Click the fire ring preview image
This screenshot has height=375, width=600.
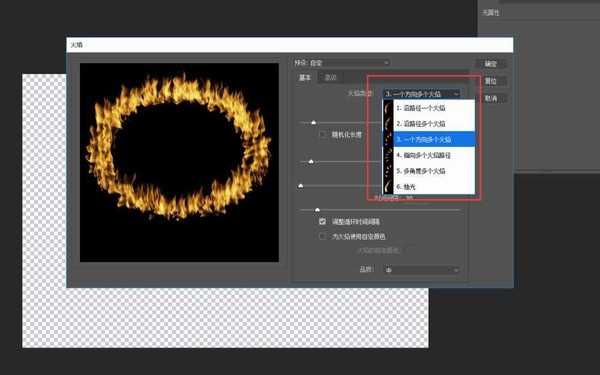(179, 163)
